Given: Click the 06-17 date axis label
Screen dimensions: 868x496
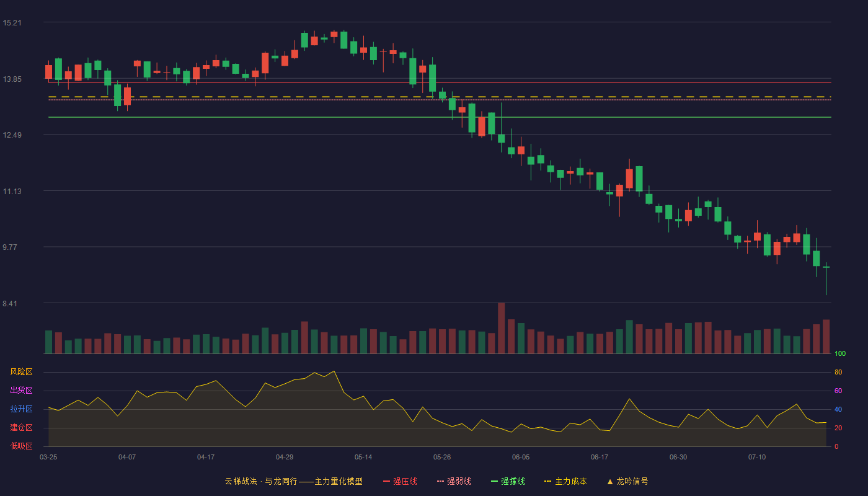Looking at the screenshot, I should coord(600,457).
